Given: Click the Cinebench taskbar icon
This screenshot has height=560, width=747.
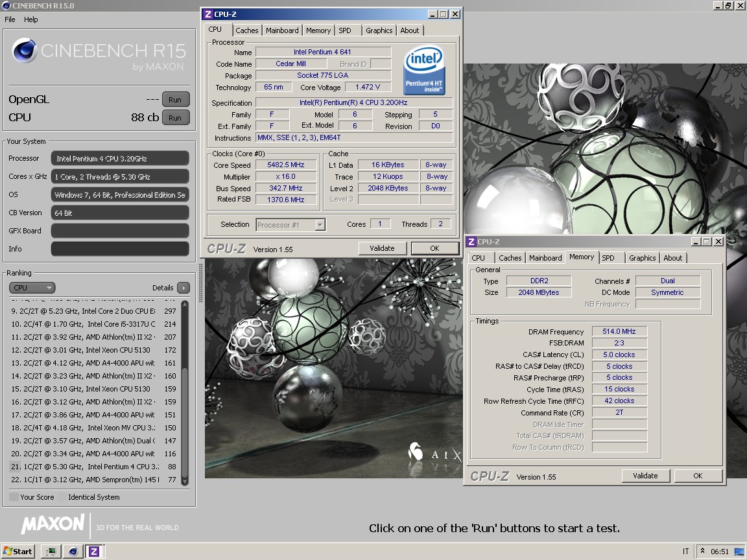Looking at the screenshot, I should pyautogui.click(x=73, y=552).
